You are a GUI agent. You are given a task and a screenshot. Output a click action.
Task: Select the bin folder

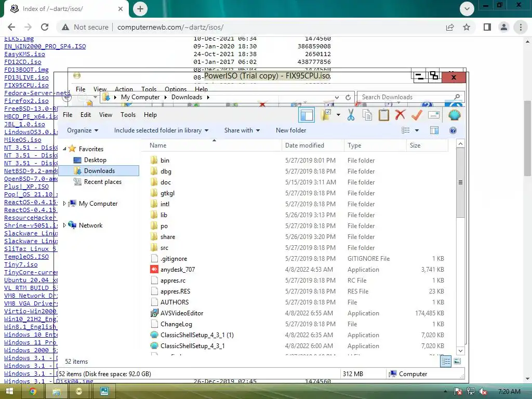click(165, 160)
